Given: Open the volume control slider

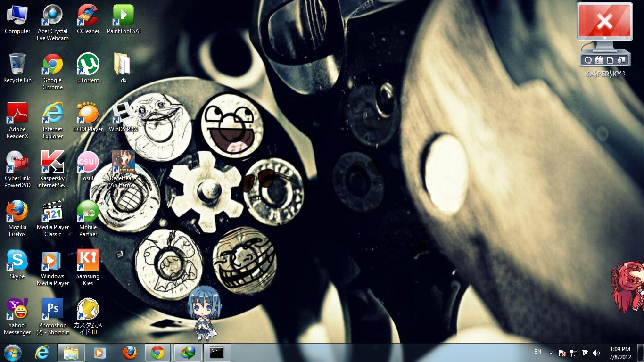Looking at the screenshot, I should (x=596, y=353).
